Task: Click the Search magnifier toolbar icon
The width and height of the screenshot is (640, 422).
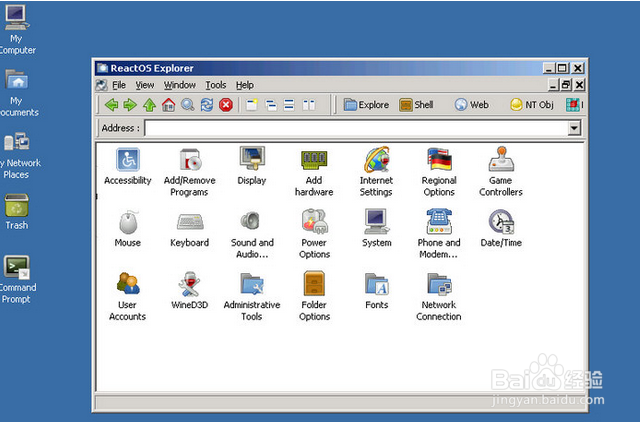Action: [187, 105]
